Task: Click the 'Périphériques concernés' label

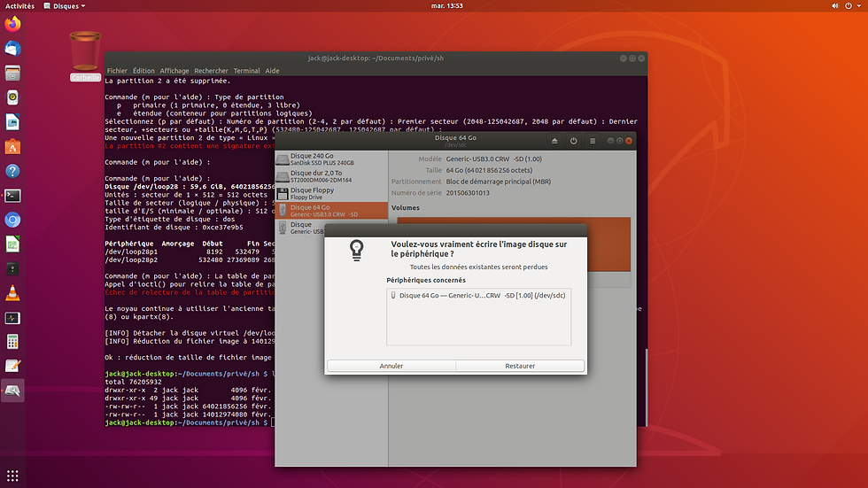Action: tap(426, 281)
